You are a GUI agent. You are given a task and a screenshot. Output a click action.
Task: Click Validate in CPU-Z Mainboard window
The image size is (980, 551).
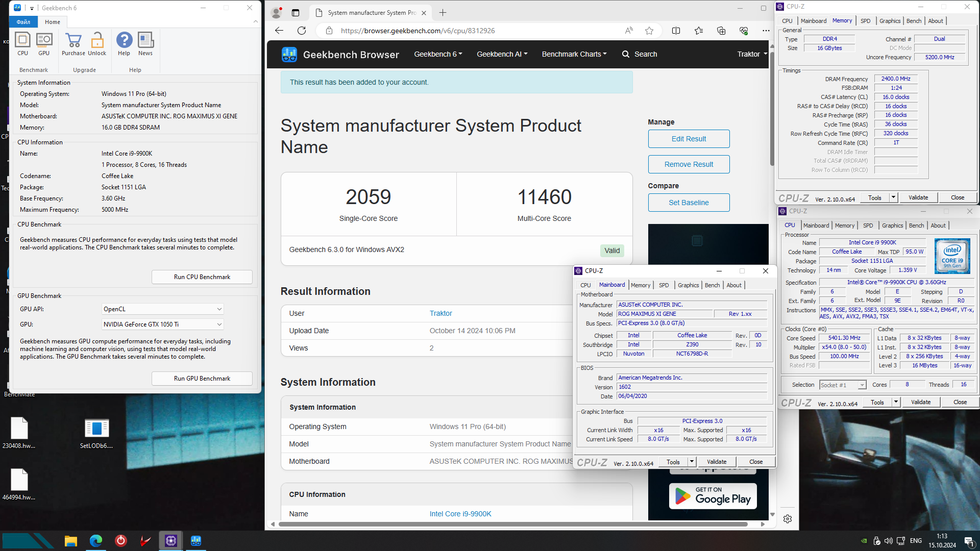[717, 462]
